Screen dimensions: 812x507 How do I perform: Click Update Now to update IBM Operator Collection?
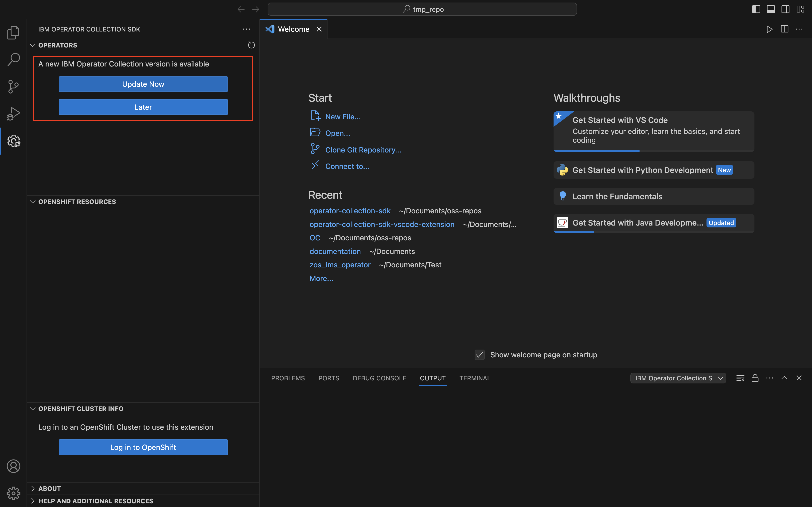point(143,84)
